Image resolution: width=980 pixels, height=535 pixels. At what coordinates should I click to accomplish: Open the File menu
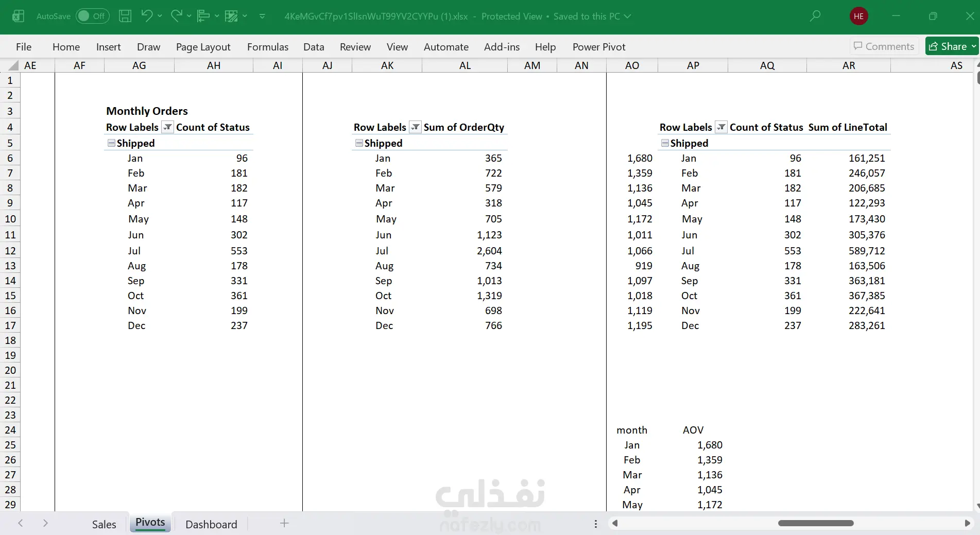24,47
